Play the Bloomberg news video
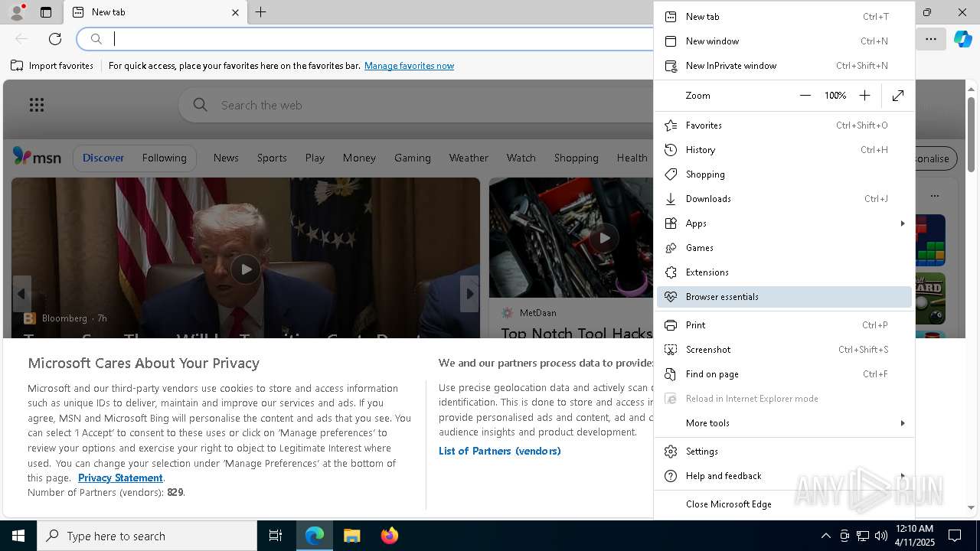Screen dimensions: 980x551 click(x=246, y=269)
